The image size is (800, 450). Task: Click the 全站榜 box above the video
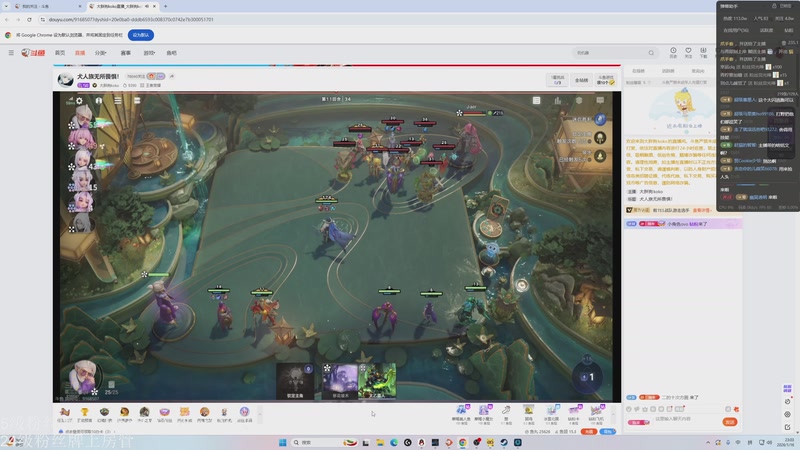582,80
